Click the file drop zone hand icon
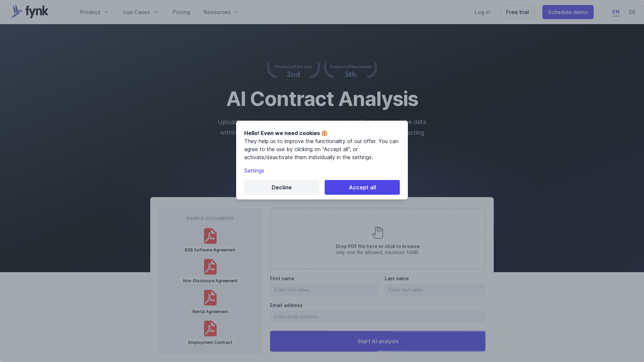The image size is (644, 362). pyautogui.click(x=378, y=233)
